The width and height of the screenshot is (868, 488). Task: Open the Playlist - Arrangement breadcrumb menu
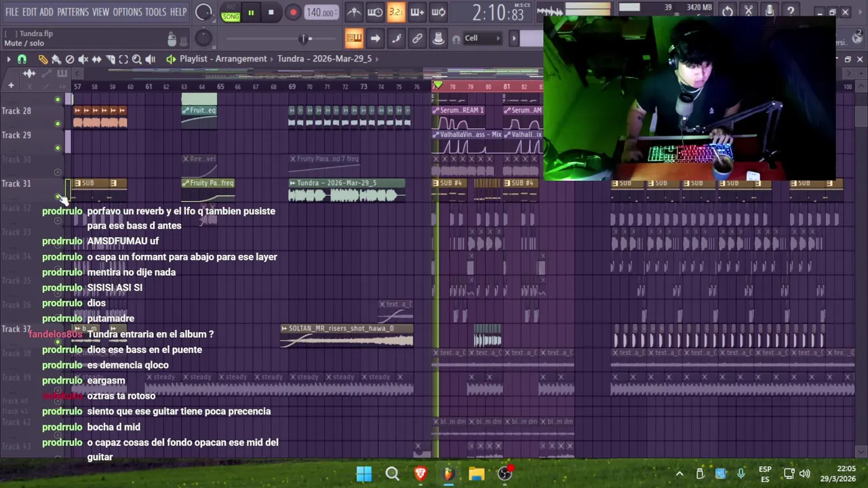pyautogui.click(x=223, y=59)
